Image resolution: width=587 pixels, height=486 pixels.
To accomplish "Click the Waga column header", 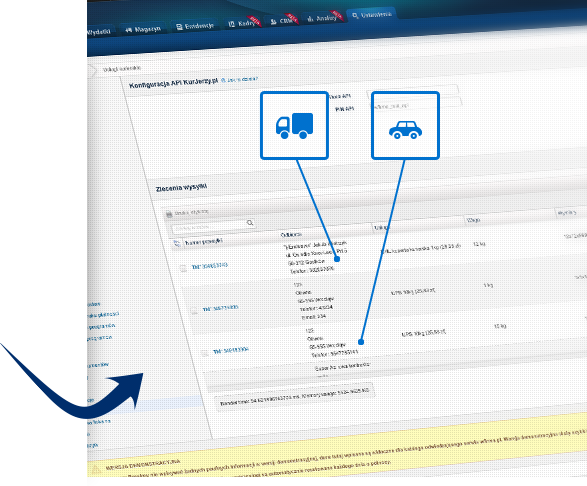I will (473, 220).
